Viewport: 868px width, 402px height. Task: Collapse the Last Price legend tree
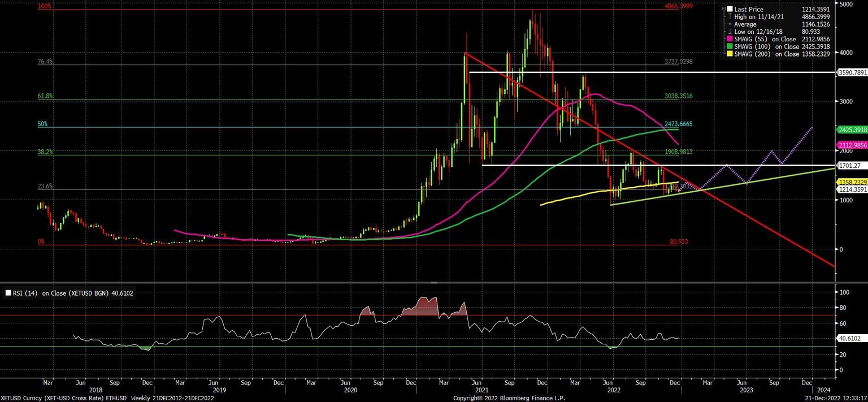(724, 9)
